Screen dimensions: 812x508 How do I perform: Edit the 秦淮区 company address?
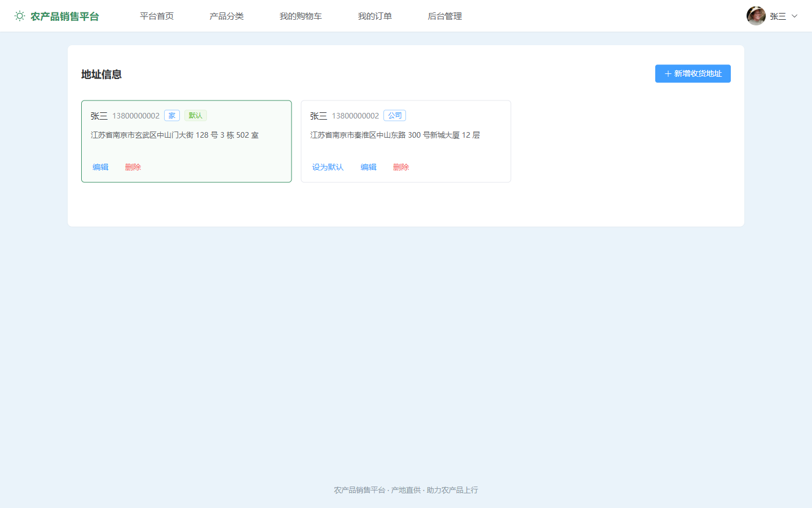368,167
